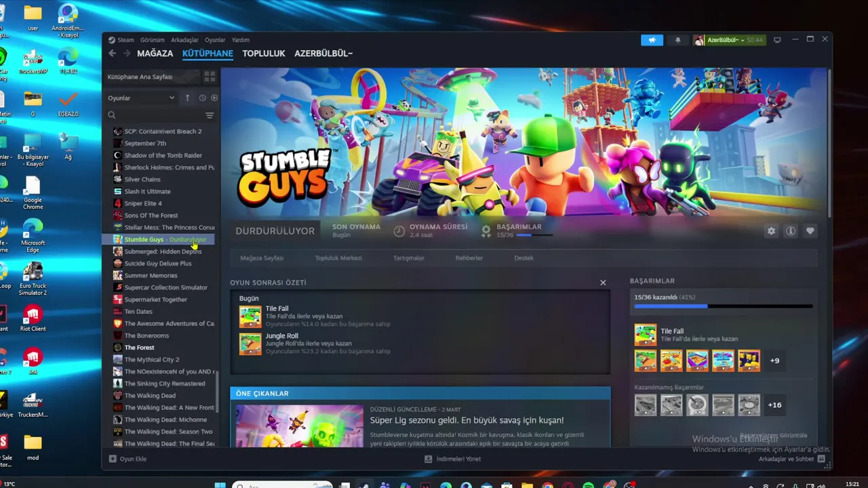This screenshot has height=488, width=868.
Task: Open İndirmeleri Yönet
Action: (x=452, y=459)
